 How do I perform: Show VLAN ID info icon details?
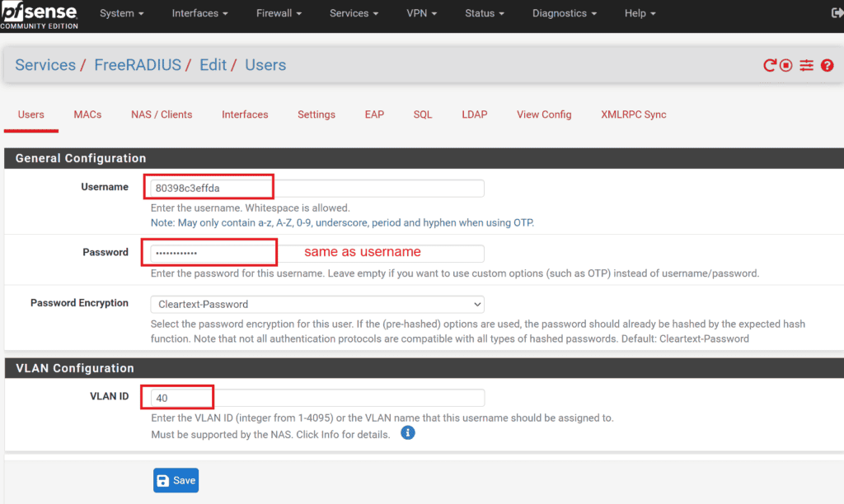pyautogui.click(x=407, y=433)
